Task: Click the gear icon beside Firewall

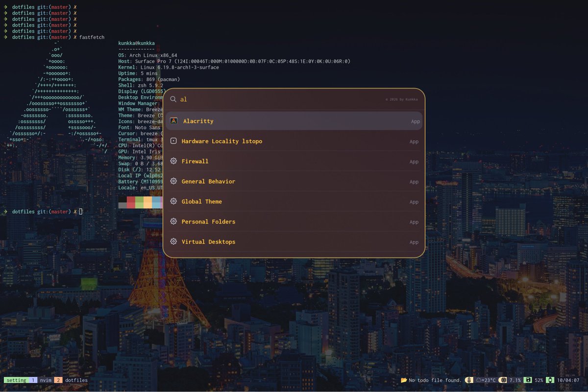Action: coord(173,161)
